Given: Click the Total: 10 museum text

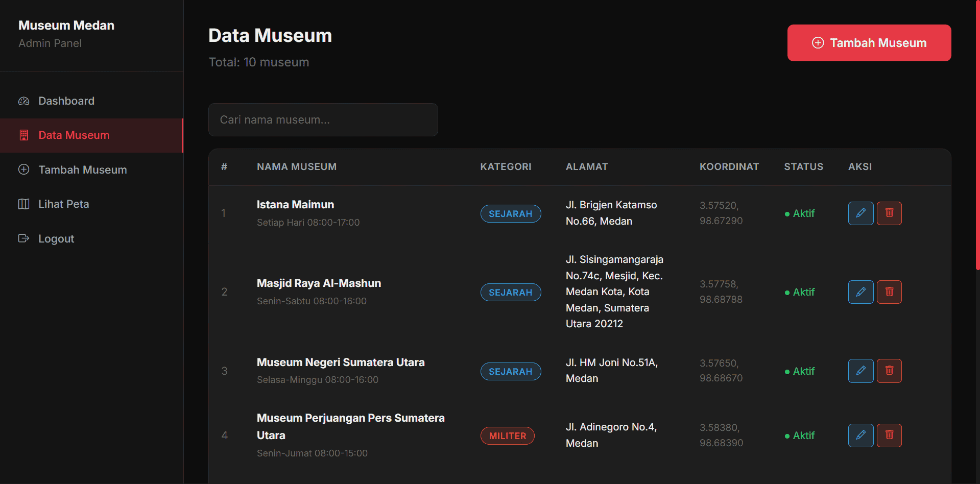Looking at the screenshot, I should pyautogui.click(x=259, y=62).
